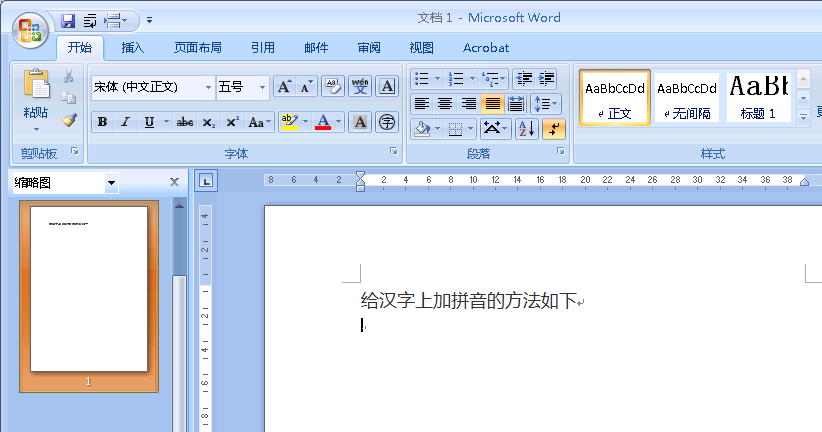Apply the 正文 style
Viewport: 822px width, 432px height.
click(x=615, y=98)
